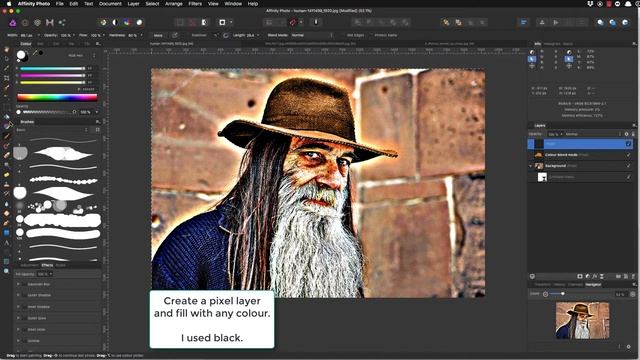Select the Paint Brush tool in tools panel
640x360 pixels.
coord(7,136)
